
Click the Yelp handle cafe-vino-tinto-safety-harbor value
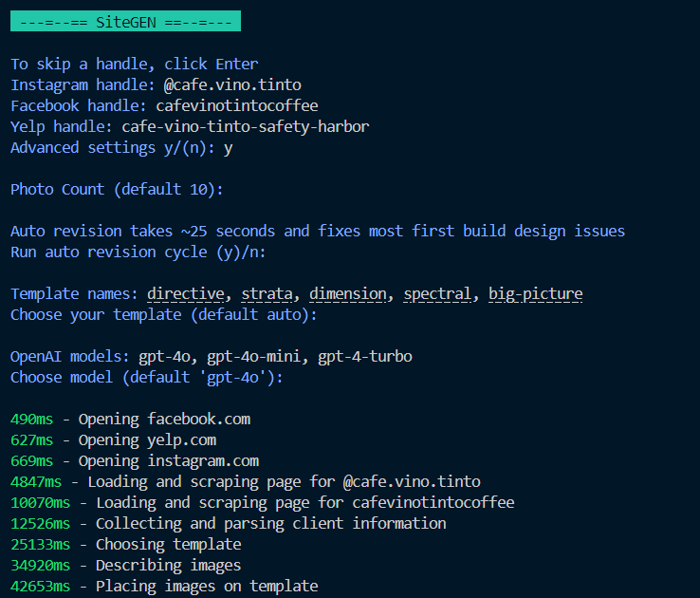point(246,127)
